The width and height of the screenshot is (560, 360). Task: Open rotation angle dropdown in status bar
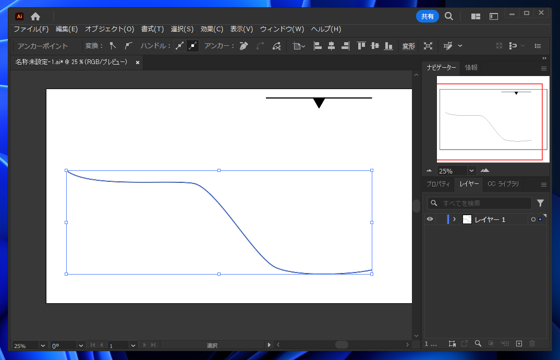click(81, 345)
